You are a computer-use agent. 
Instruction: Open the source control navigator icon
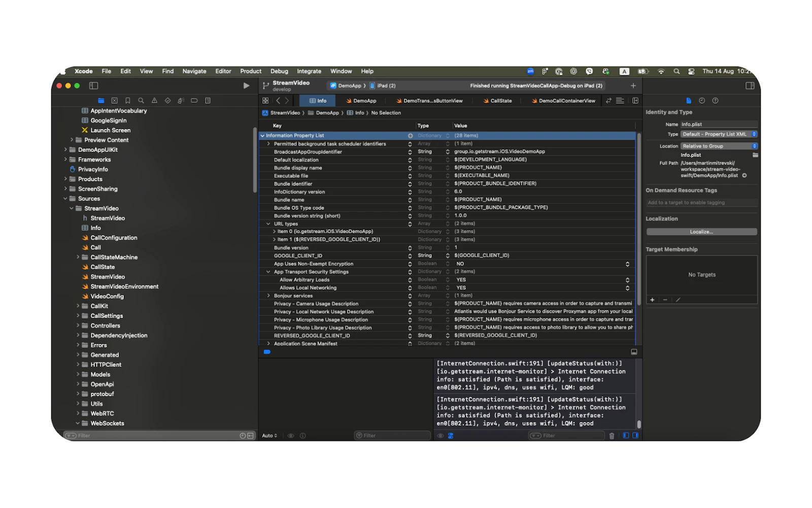(x=115, y=101)
